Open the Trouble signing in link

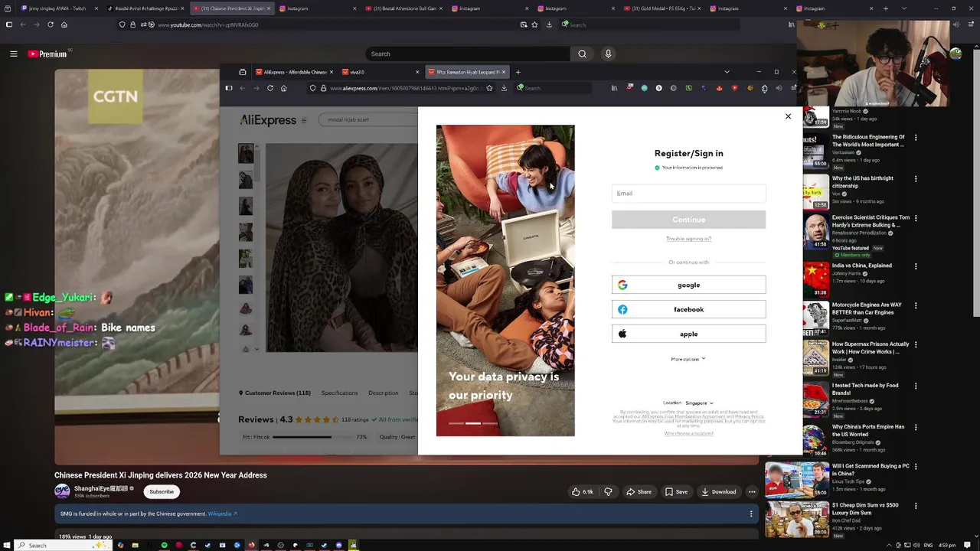coord(688,239)
